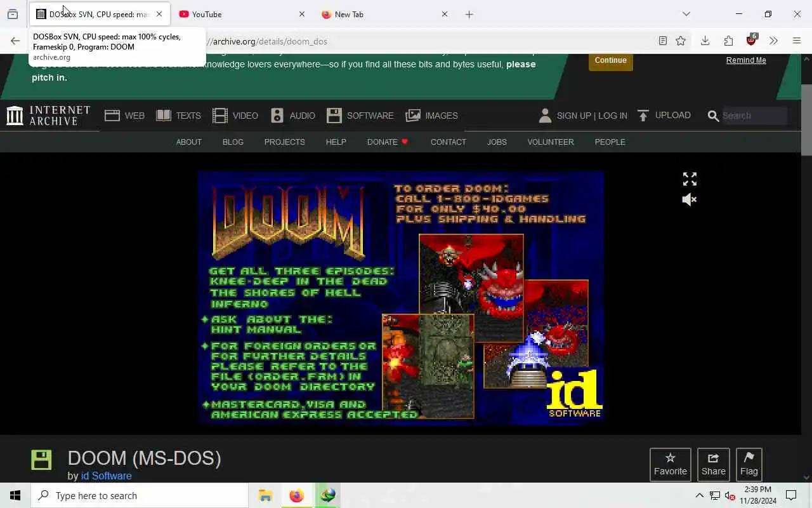The width and height of the screenshot is (812, 508).
Task: Open the HELP link
Action: click(336, 142)
